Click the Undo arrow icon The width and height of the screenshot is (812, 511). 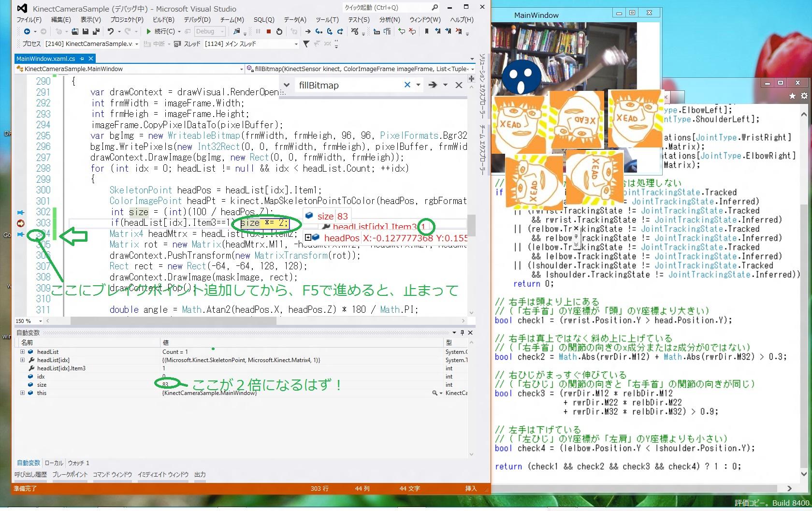[111, 31]
